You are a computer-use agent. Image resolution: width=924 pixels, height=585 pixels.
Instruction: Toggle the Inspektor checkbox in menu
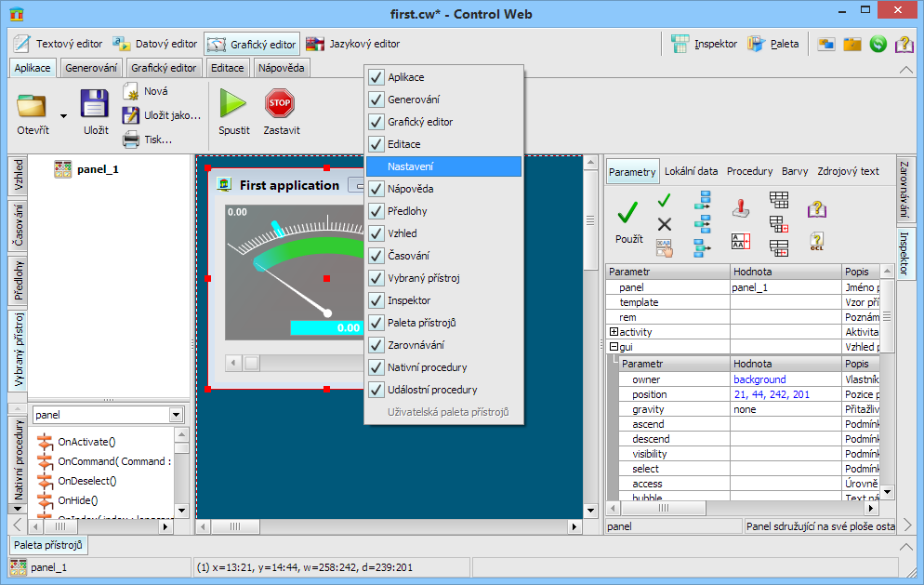point(376,300)
